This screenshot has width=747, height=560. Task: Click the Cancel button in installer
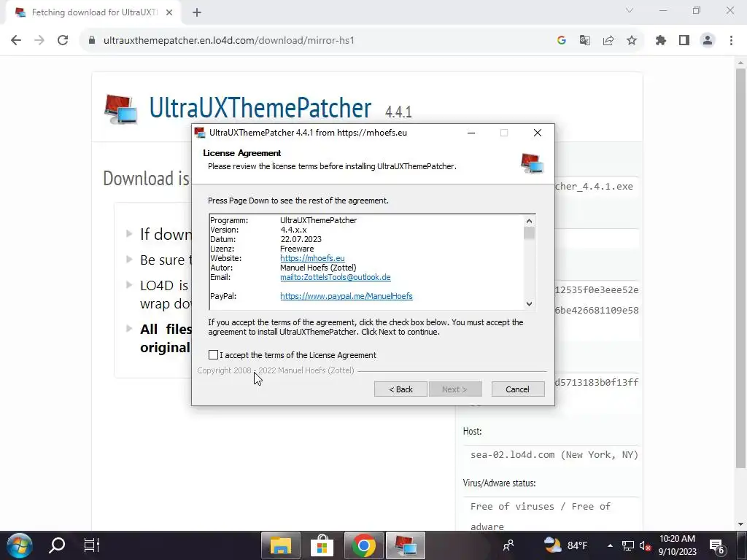(x=518, y=389)
